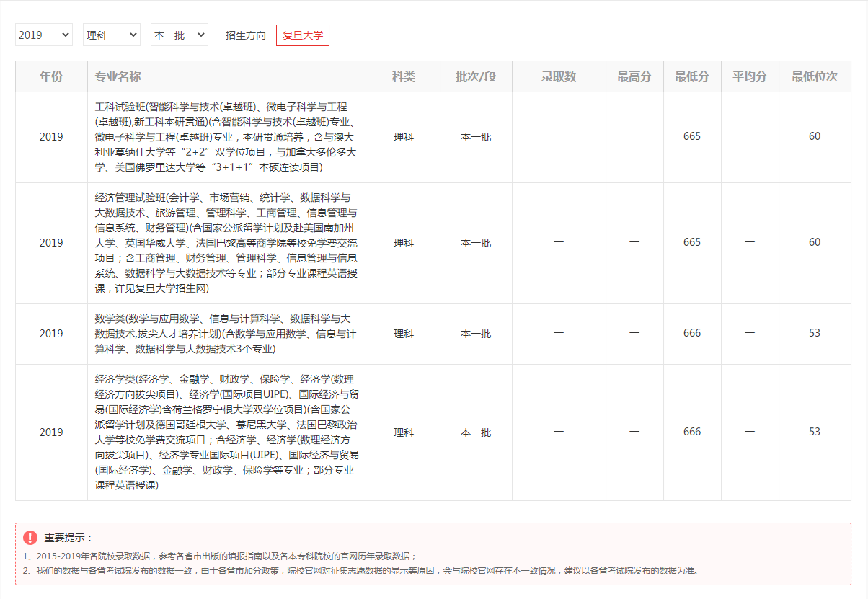The width and height of the screenshot is (868, 599).
Task: Click the 科类 column header
Action: click(x=404, y=76)
